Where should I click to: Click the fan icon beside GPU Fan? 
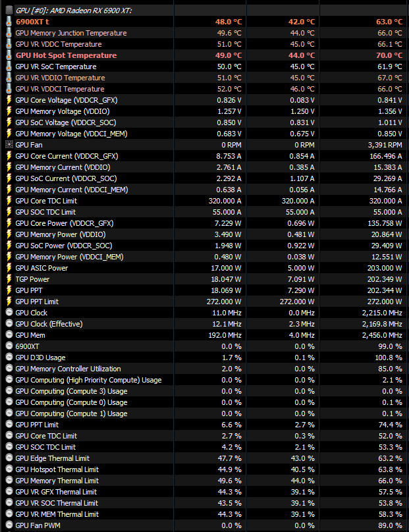[x=9, y=145]
